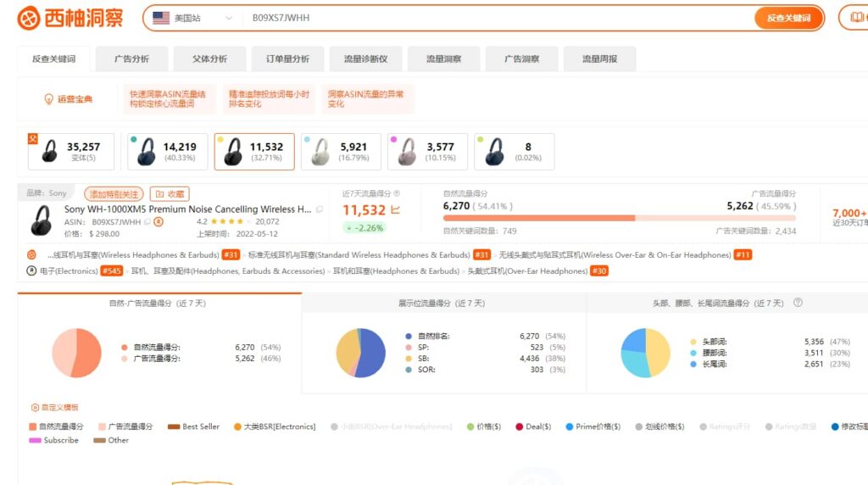Image resolution: width=868 pixels, height=485 pixels.
Task: Select the variant card showing 8 (0.02%)
Action: (x=515, y=151)
